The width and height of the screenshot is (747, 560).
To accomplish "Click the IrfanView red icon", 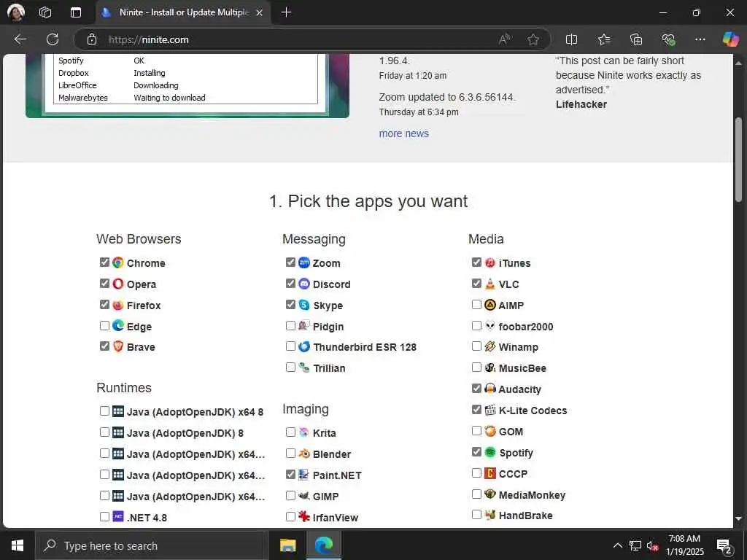I will pyautogui.click(x=304, y=516).
